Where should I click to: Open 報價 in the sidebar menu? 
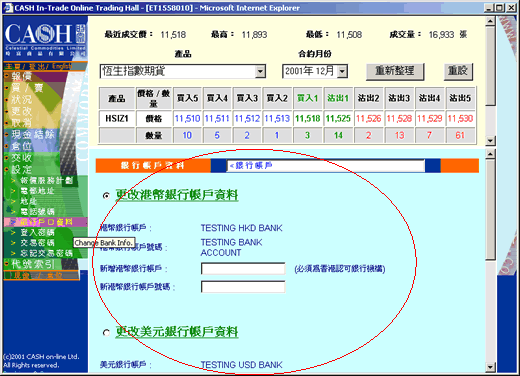point(21,76)
